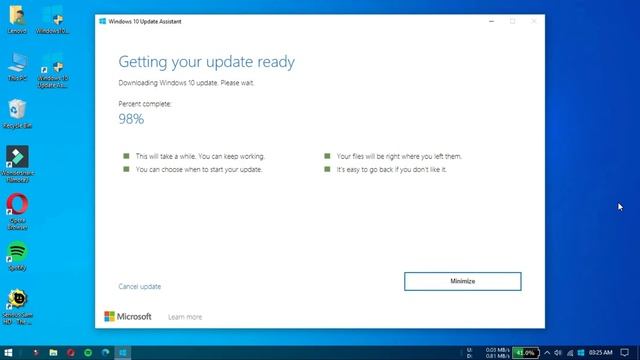Select Update Assistant taskbar button
Screen dimensions: 640x360
(123, 353)
